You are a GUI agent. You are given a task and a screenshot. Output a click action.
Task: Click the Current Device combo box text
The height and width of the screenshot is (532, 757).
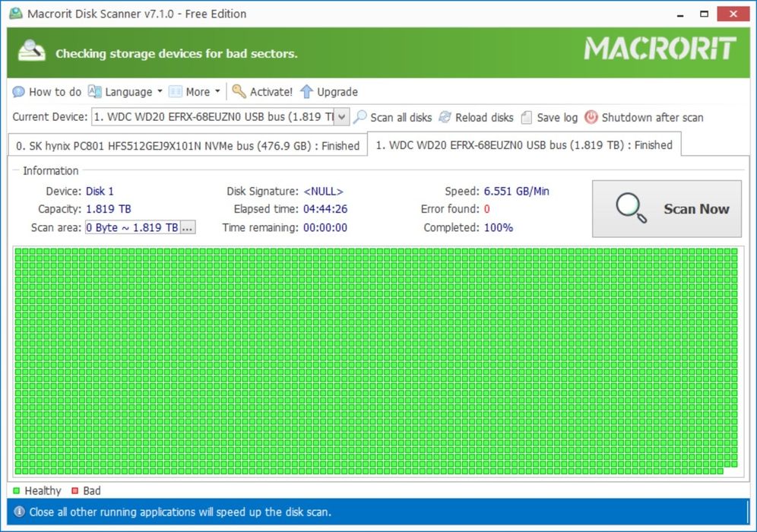(x=213, y=117)
